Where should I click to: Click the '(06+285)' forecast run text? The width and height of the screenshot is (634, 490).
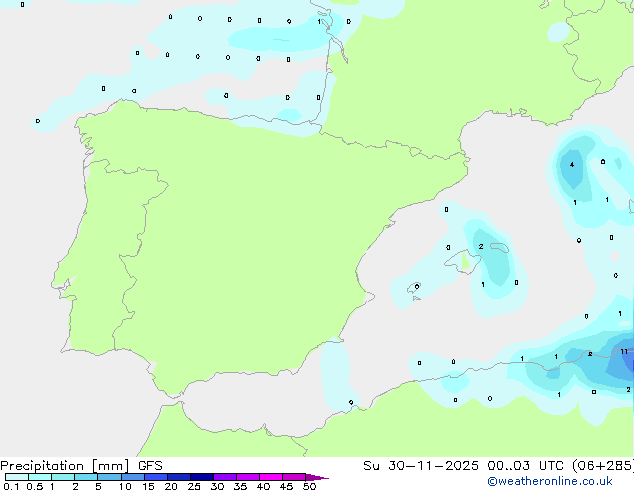(x=603, y=466)
